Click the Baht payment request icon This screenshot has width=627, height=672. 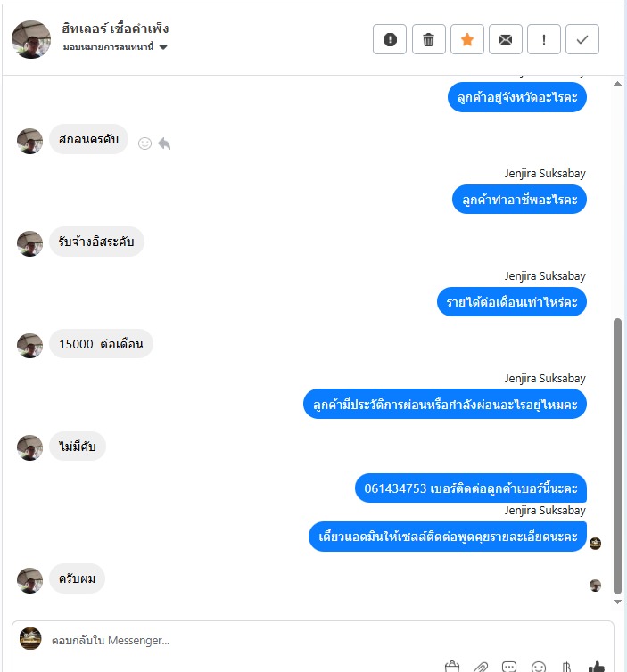[566, 667]
